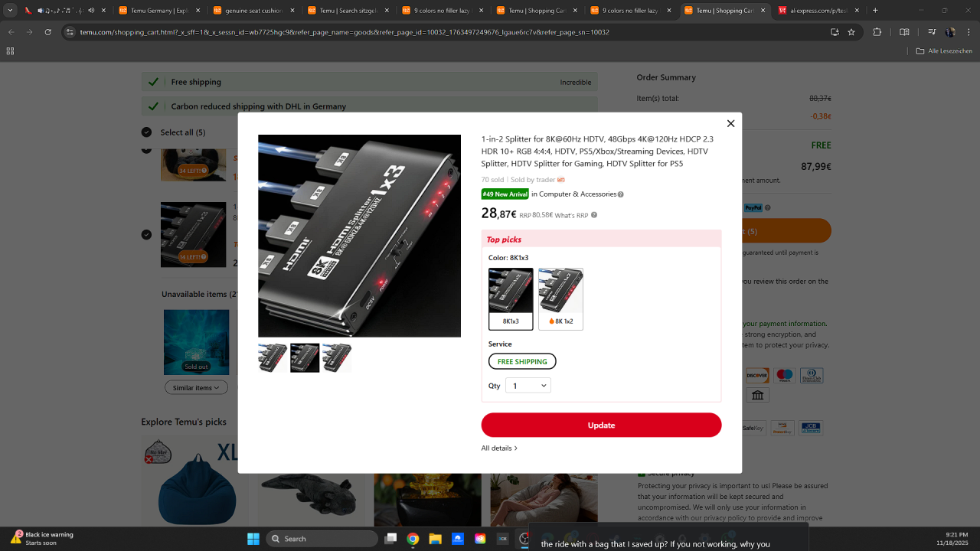
Task: Show the first product thumbnail image
Action: pyautogui.click(x=273, y=357)
